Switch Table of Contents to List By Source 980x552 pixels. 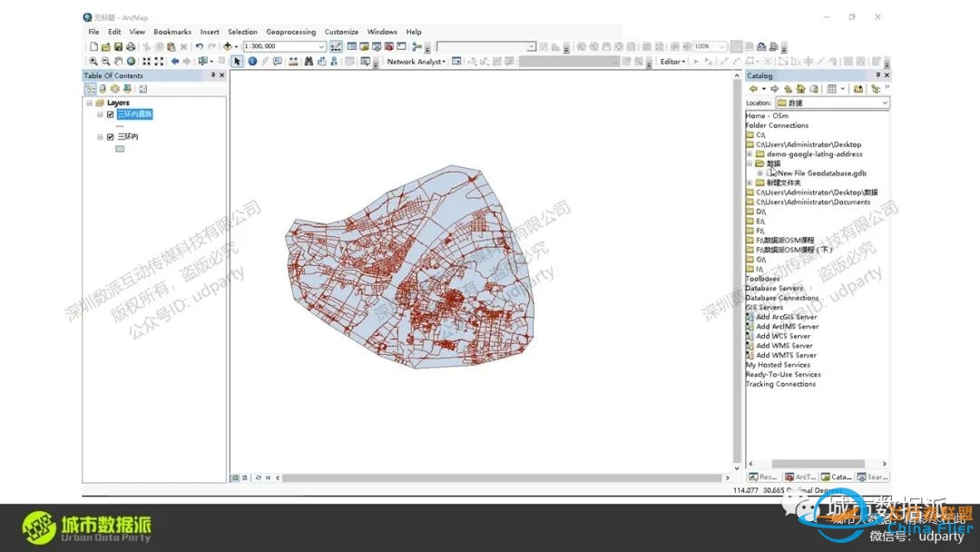(103, 88)
